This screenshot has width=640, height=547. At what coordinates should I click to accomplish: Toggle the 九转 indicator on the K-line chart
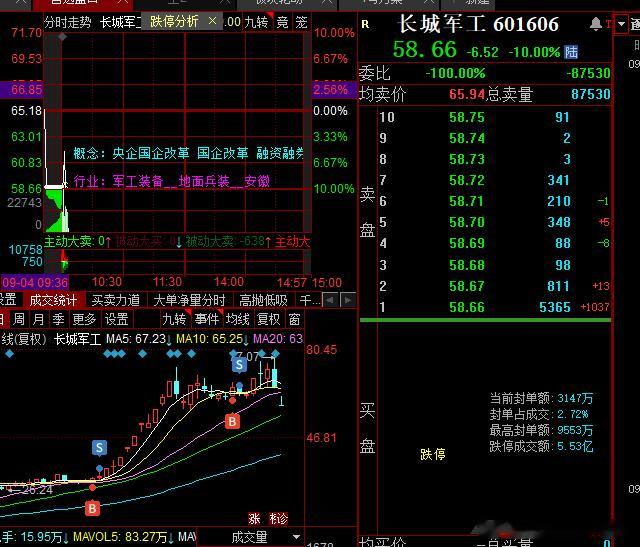pos(174,319)
